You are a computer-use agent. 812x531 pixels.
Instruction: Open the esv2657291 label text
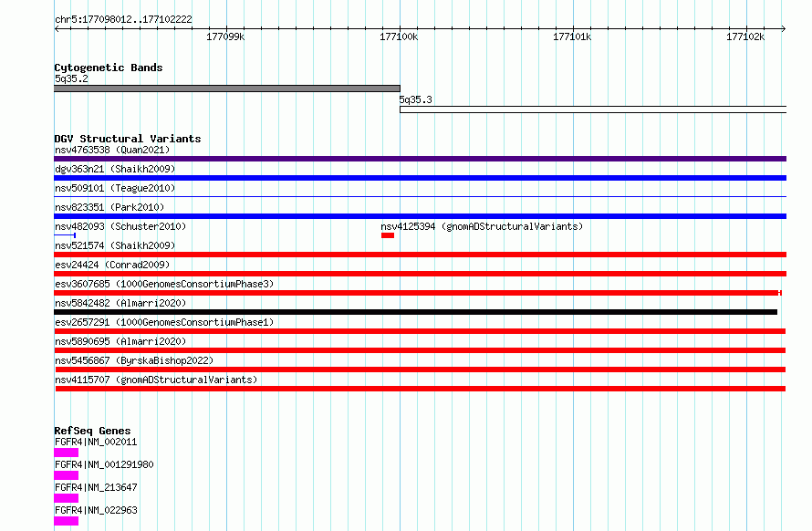pos(164,323)
